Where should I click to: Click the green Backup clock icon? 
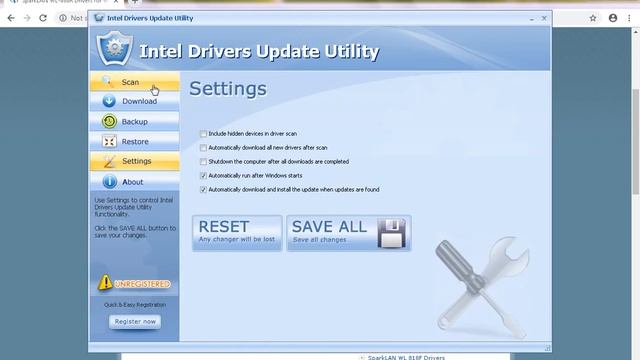tap(109, 121)
